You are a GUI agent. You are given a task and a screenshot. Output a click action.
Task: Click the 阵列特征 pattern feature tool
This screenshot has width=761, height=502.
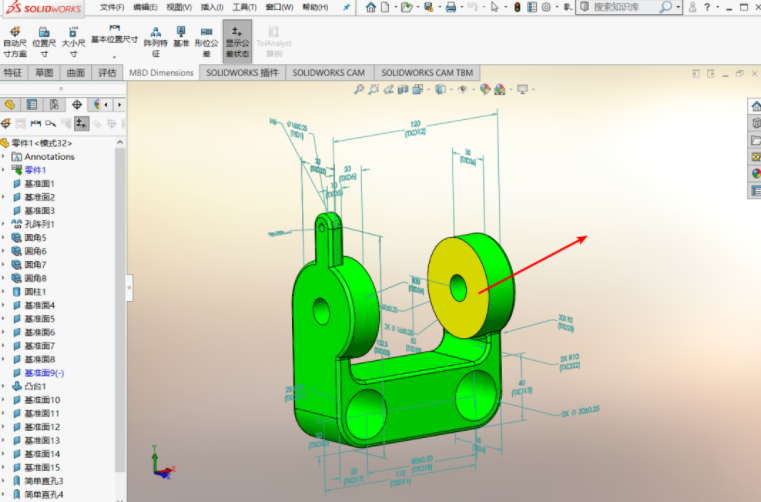156,42
